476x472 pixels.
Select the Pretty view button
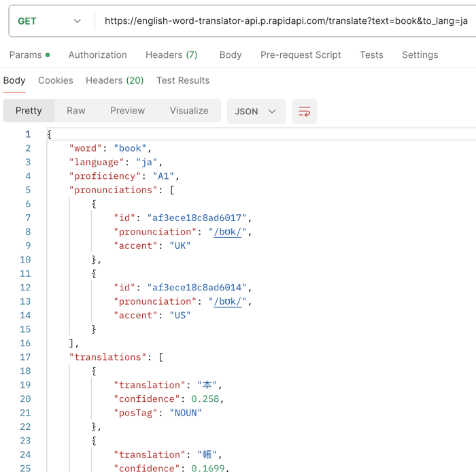[x=29, y=111]
